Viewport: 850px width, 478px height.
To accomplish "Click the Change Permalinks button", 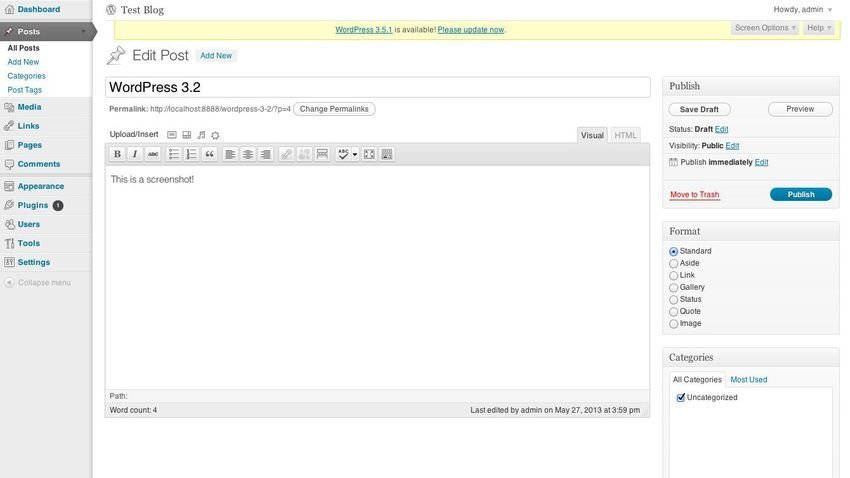I will (x=334, y=109).
